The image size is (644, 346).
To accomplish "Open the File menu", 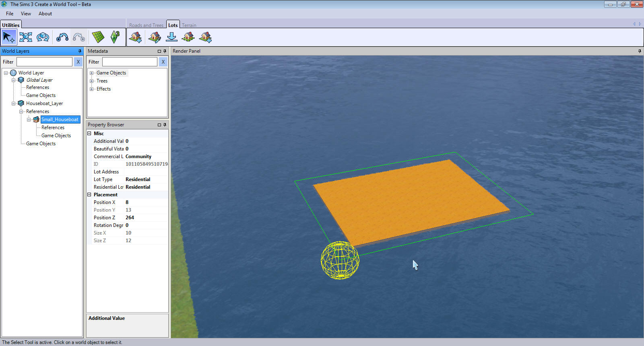I will (10, 14).
